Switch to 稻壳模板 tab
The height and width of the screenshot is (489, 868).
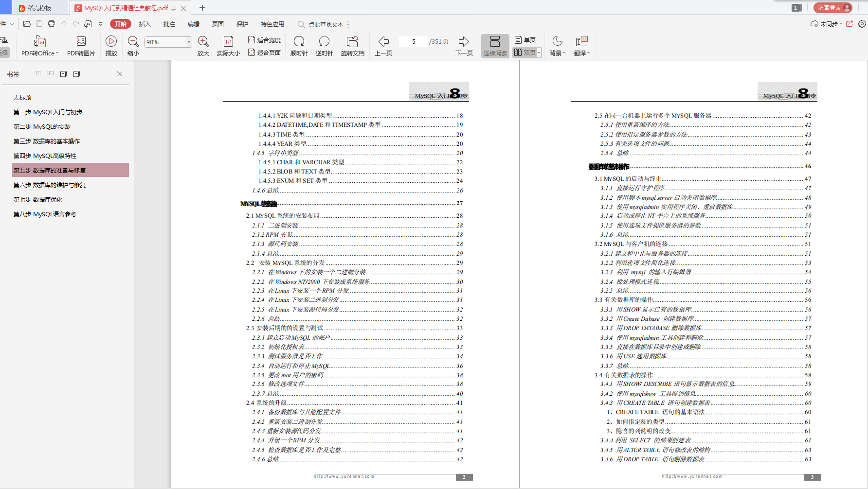(40, 8)
